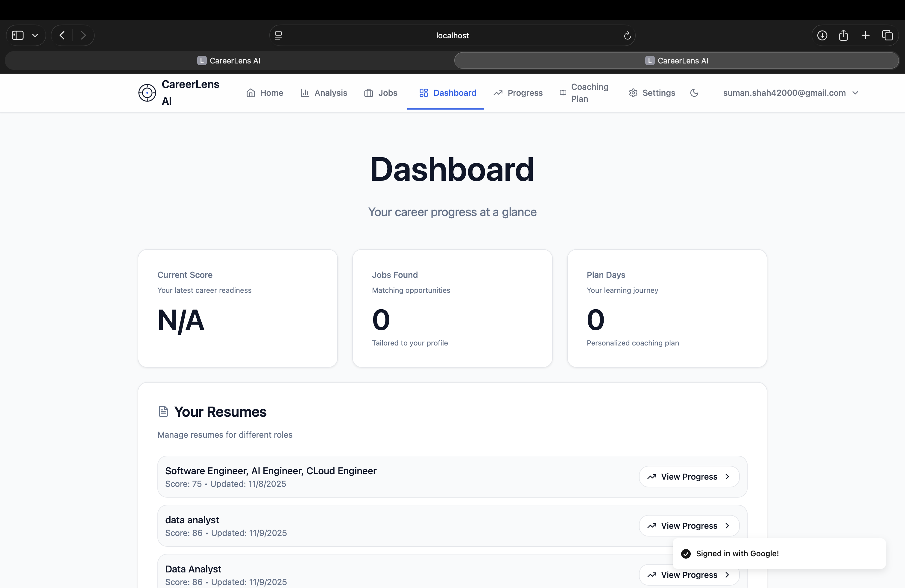The width and height of the screenshot is (905, 588).
Task: Go to the Jobs nav tab
Action: point(381,93)
